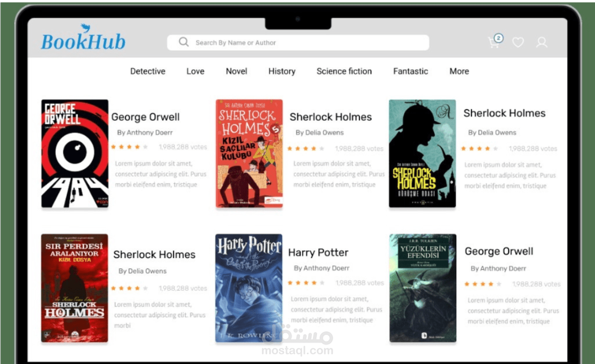The width and height of the screenshot is (595, 364).
Task: Click By Anthony Doerr beside 1984 cover
Action: click(145, 133)
